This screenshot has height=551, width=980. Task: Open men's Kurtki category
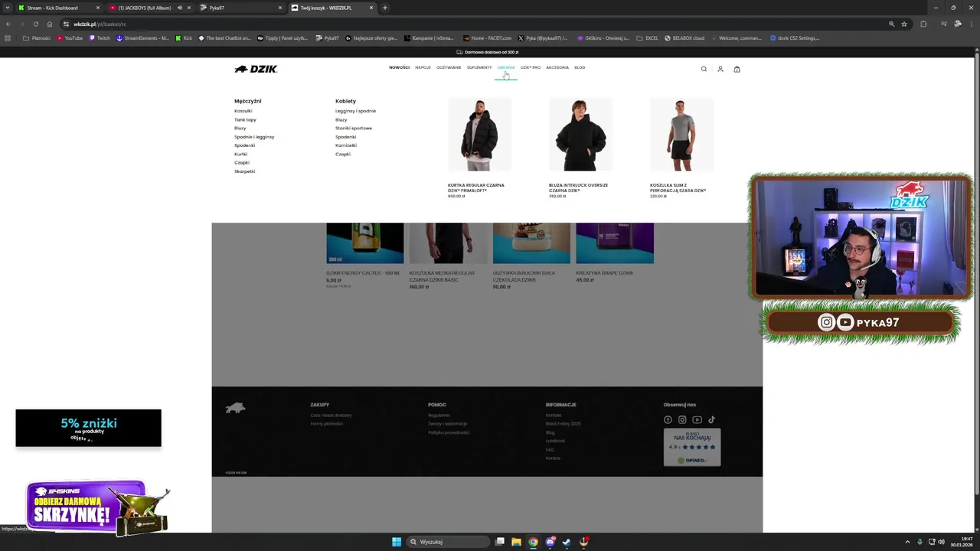pyautogui.click(x=240, y=154)
